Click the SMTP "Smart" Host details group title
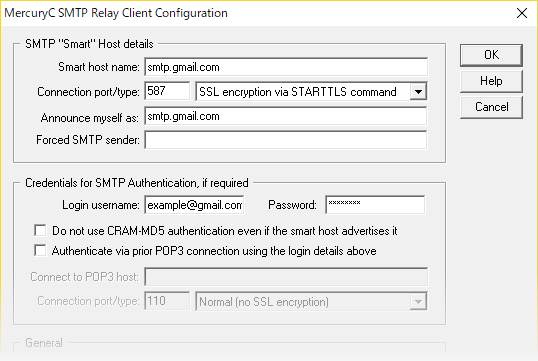 point(89,44)
